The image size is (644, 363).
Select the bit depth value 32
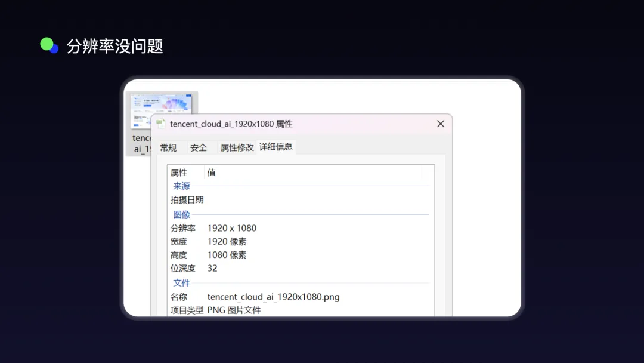tap(212, 269)
